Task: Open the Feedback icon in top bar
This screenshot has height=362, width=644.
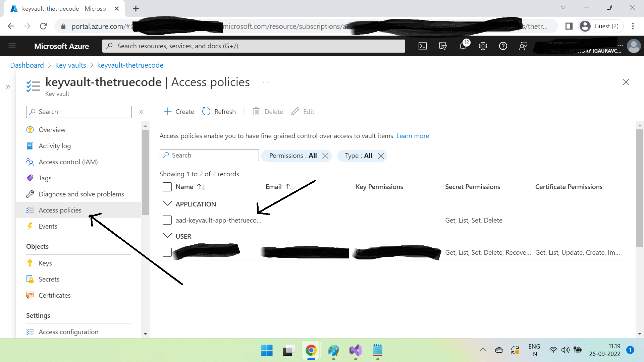Action: click(523, 46)
